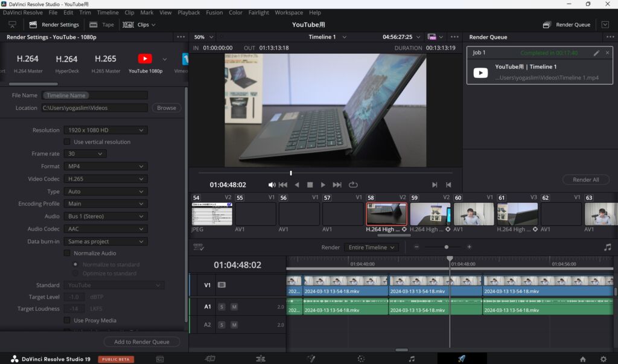Open the Media page icon
618x364 pixels.
[159, 359]
